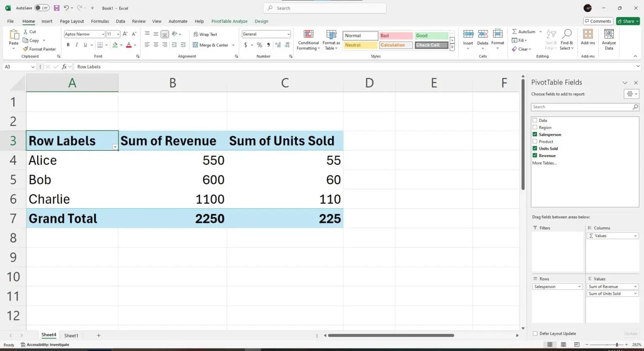Image resolution: width=644 pixels, height=351 pixels.
Task: Click the Cut scissors icon
Action: [26, 32]
